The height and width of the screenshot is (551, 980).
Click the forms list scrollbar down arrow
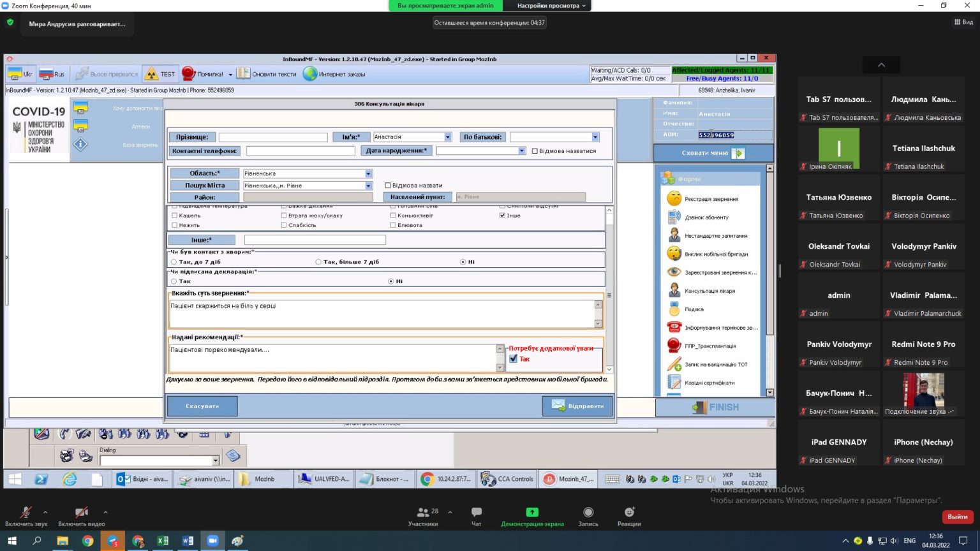(769, 392)
